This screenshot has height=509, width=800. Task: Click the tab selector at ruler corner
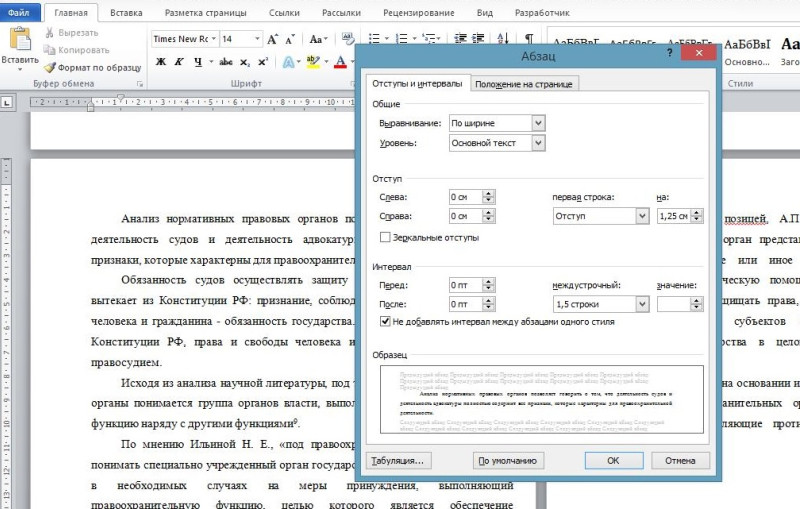[7, 103]
